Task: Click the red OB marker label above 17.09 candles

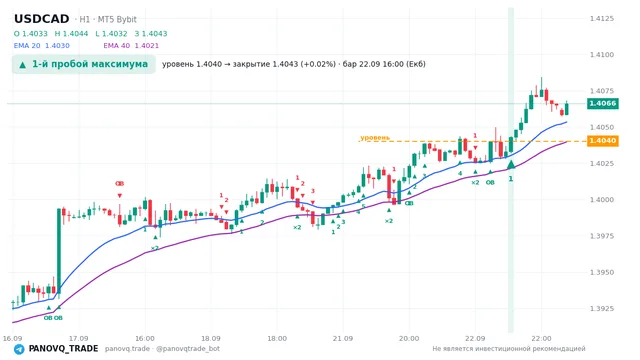Action: point(119,184)
